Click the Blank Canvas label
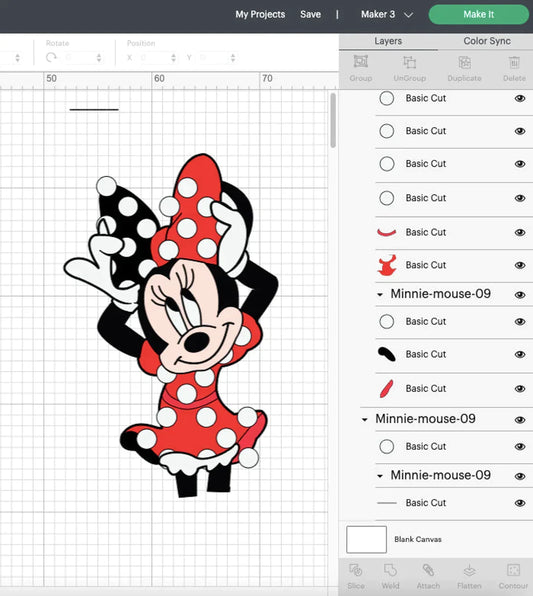 click(418, 539)
